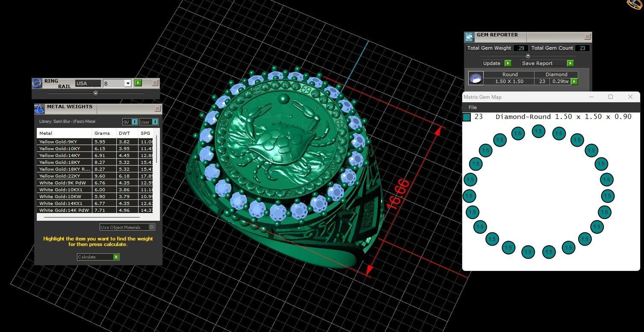Maximize the Matrix Gem Map window
This screenshot has height=332, width=644.
coord(611,97)
